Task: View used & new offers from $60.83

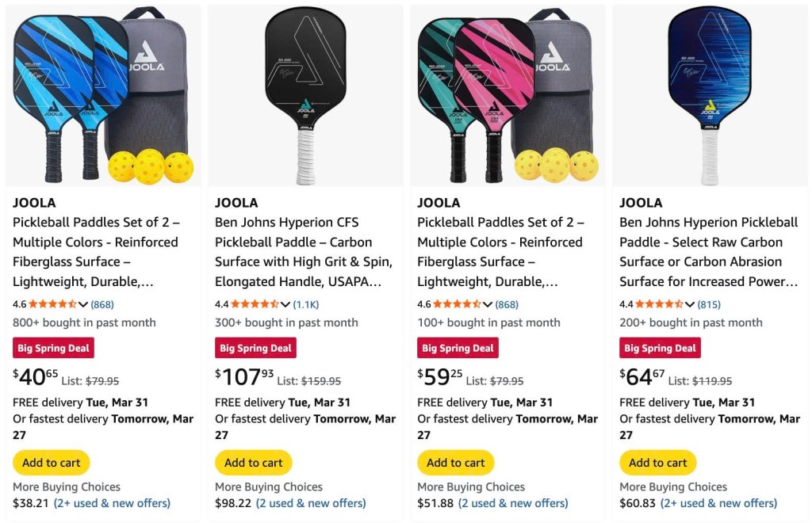Action: (x=718, y=503)
